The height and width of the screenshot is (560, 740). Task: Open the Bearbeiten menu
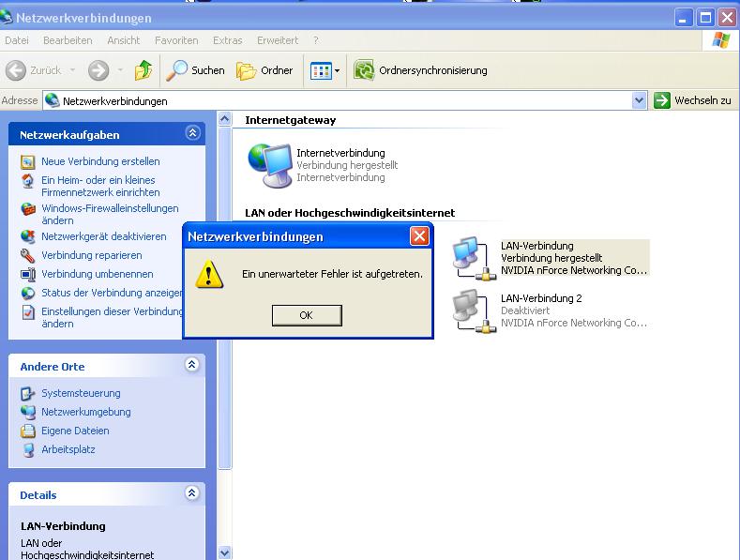coord(68,40)
